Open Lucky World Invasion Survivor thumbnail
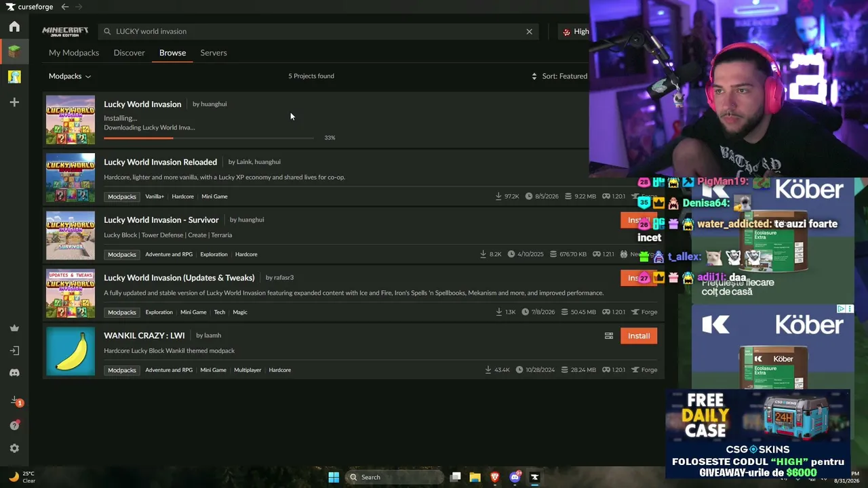This screenshot has height=488, width=868. [71, 235]
